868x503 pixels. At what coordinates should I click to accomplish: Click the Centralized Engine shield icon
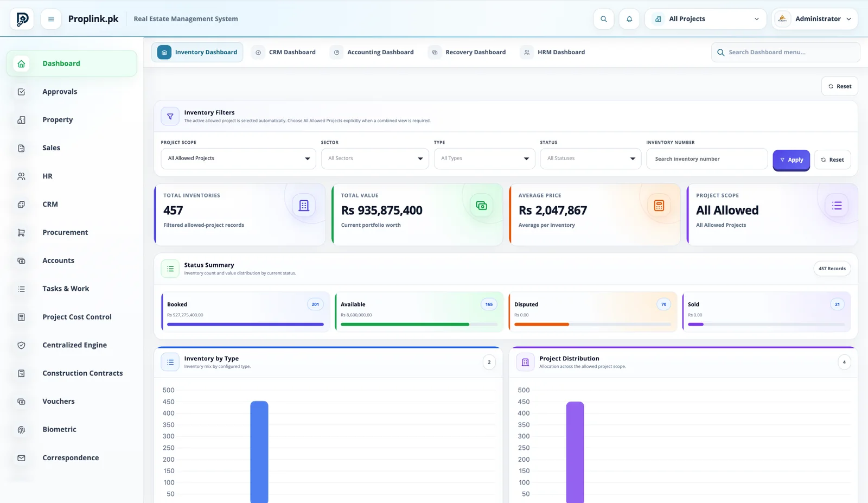(x=21, y=345)
